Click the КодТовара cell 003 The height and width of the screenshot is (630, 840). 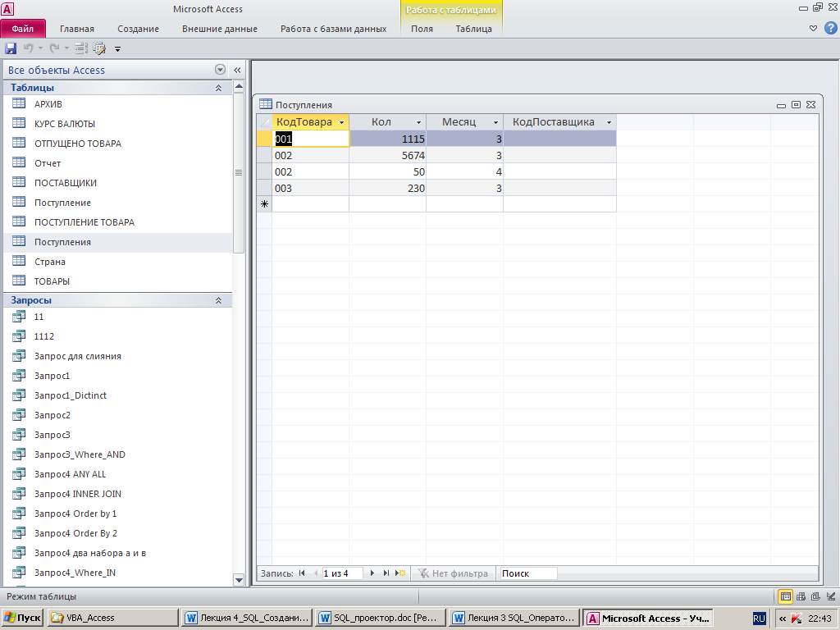(x=311, y=188)
